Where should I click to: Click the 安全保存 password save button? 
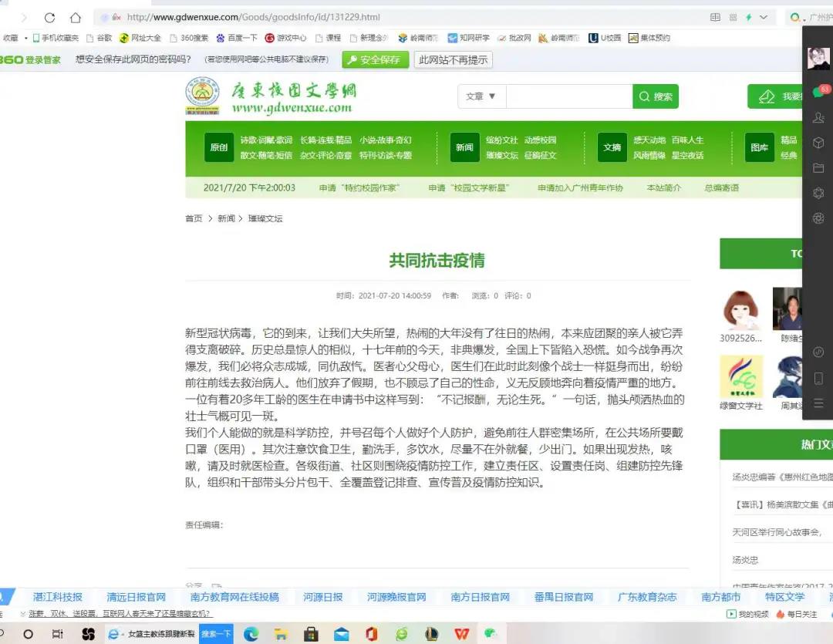pyautogui.click(x=374, y=59)
